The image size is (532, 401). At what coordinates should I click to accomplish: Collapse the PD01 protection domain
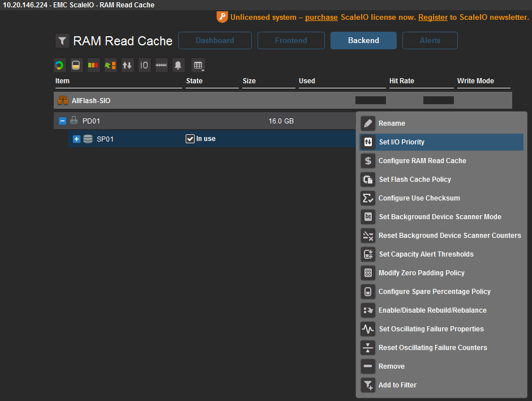[62, 121]
